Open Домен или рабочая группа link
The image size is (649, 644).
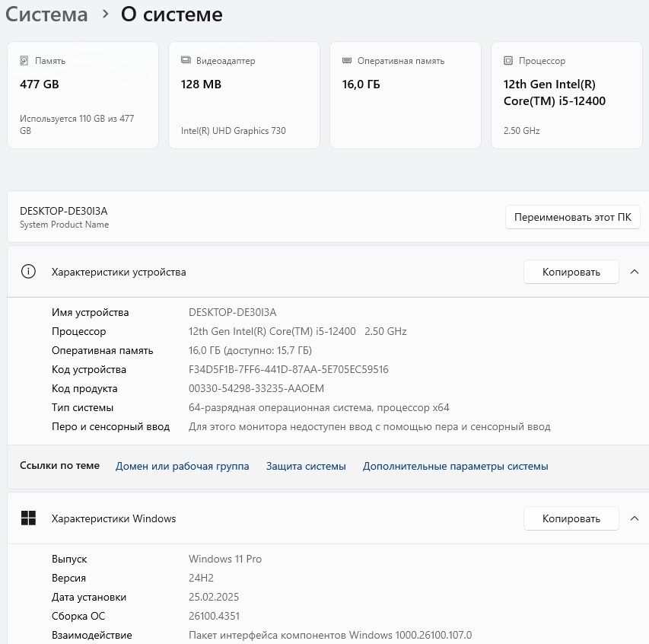pos(182,466)
